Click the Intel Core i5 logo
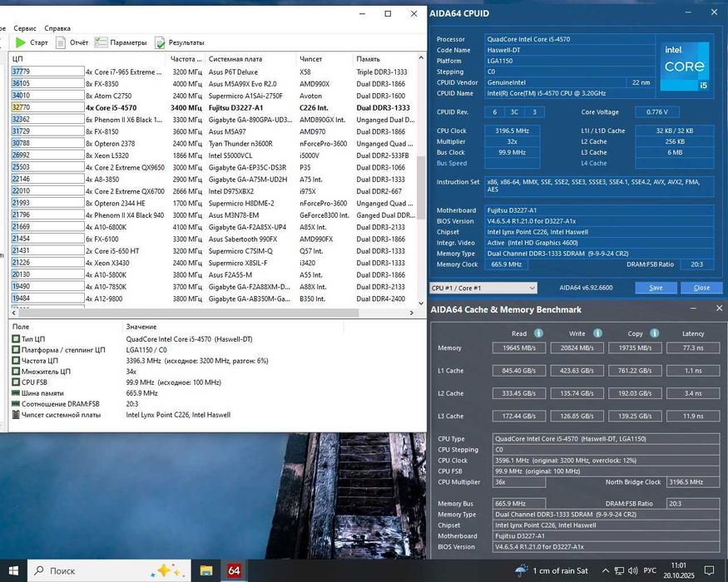Image resolution: width=728 pixels, height=582 pixels. click(x=685, y=66)
